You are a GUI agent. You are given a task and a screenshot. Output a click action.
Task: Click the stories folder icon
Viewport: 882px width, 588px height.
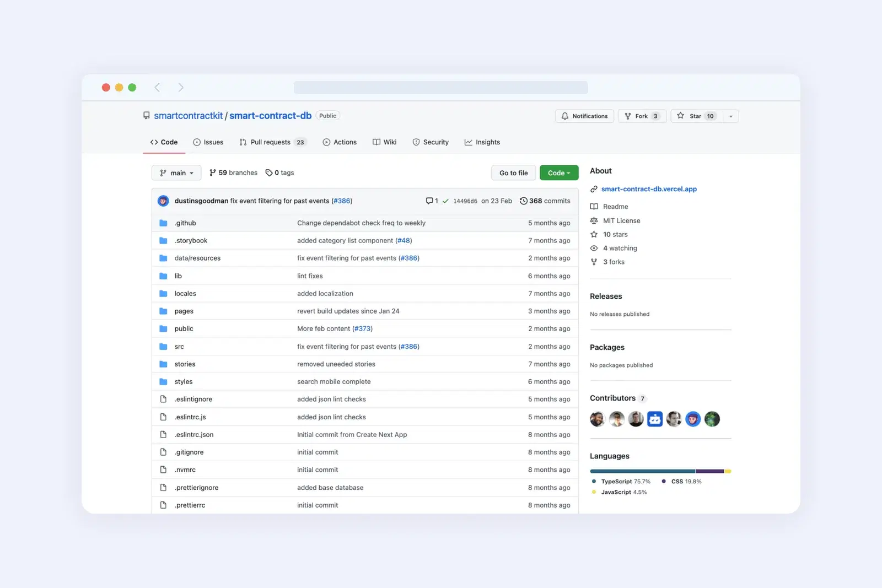tap(163, 364)
